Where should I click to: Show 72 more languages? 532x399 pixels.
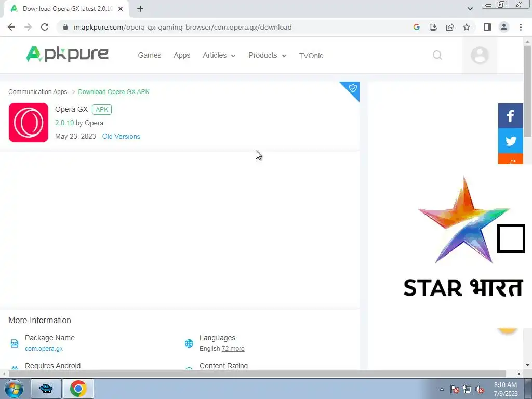click(233, 349)
